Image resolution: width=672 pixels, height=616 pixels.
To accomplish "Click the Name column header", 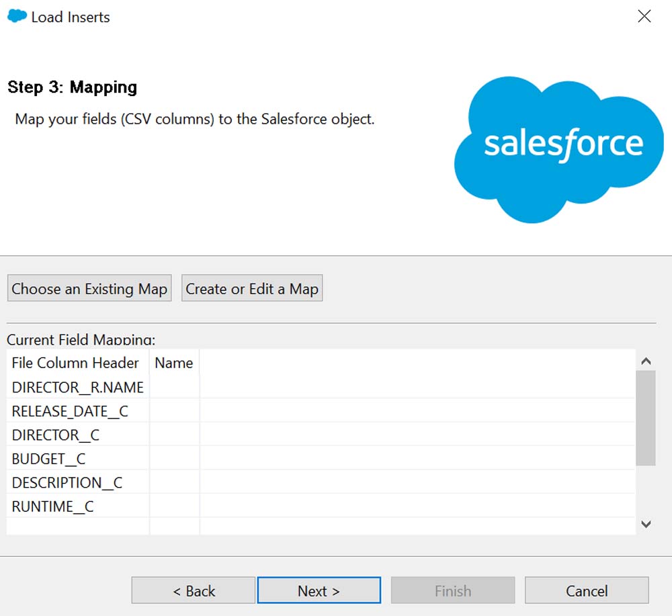I will pos(174,363).
